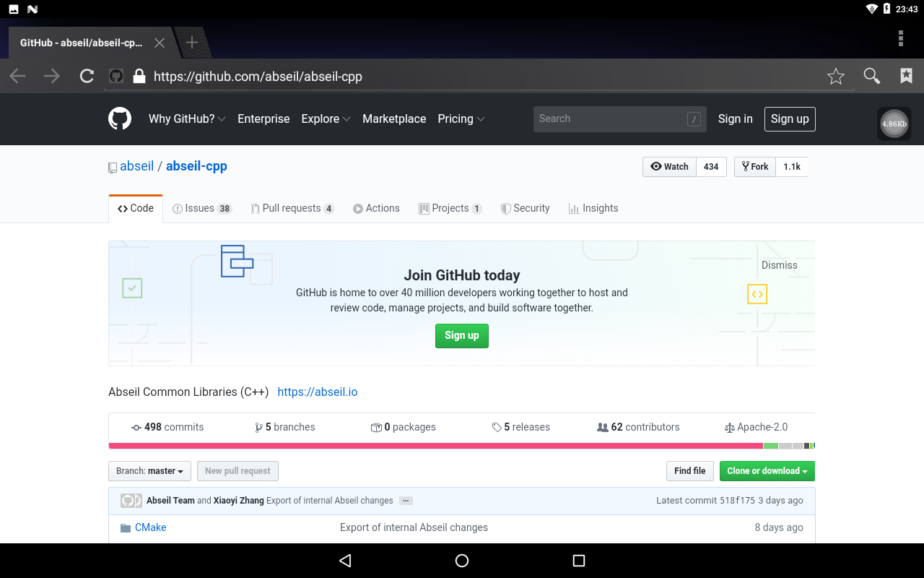Open the CMake folder
Viewport: 924px width, 578px height.
(x=150, y=527)
